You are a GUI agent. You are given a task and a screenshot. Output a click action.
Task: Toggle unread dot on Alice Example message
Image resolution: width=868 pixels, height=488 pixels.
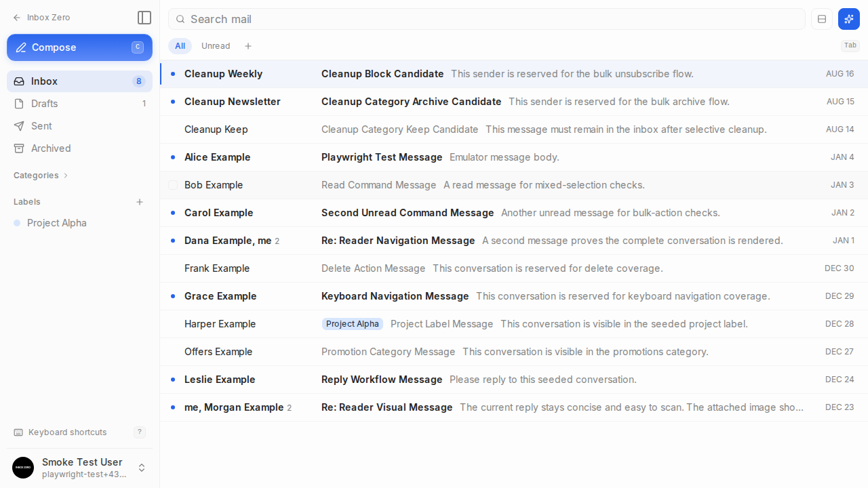(173, 157)
